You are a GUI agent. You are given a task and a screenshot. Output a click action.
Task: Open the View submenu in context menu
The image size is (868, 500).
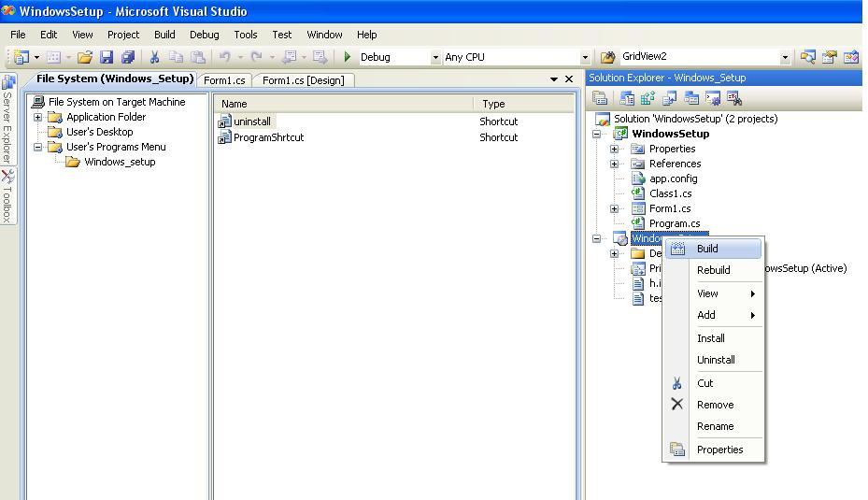tap(713, 293)
